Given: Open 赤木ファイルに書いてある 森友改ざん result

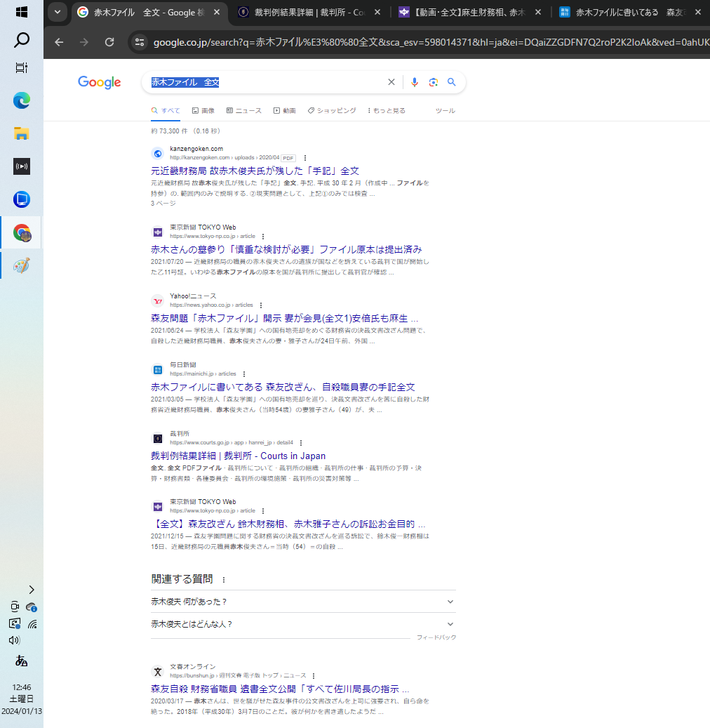Looking at the screenshot, I should click(283, 388).
